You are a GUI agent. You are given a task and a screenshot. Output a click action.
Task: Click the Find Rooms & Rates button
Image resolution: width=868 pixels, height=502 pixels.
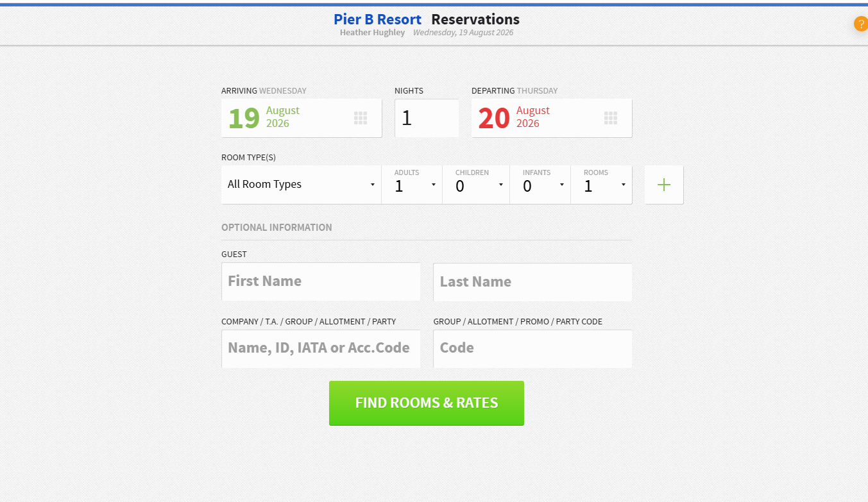click(x=427, y=403)
